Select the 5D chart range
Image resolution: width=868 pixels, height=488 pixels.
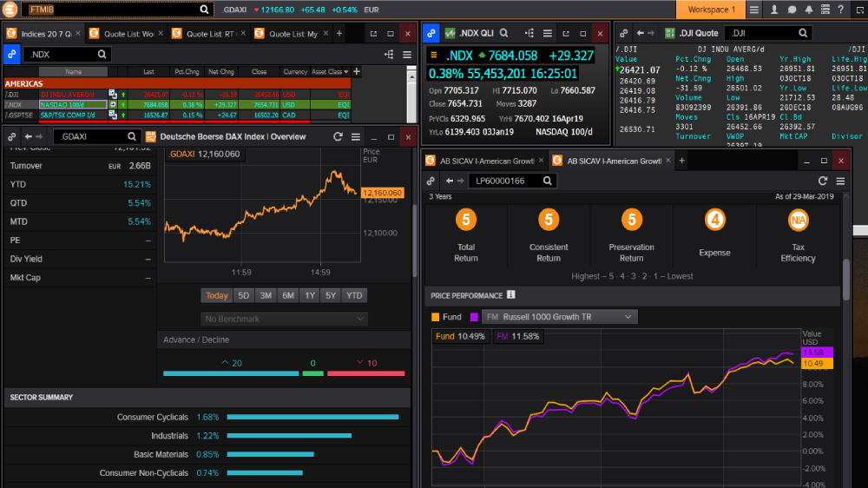(244, 296)
